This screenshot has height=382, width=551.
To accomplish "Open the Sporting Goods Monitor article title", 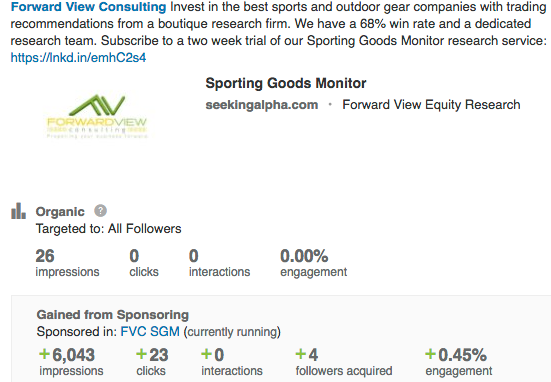I will (x=286, y=83).
